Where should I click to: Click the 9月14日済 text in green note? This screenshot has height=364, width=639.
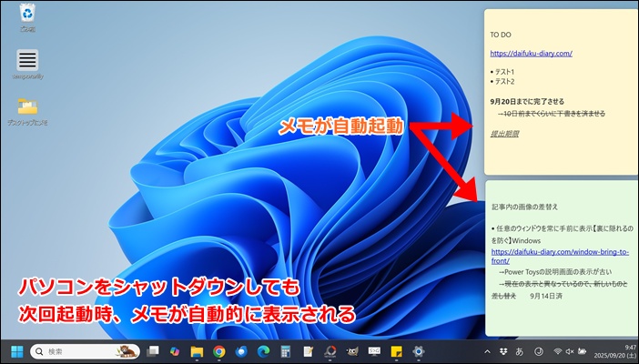pyautogui.click(x=546, y=296)
